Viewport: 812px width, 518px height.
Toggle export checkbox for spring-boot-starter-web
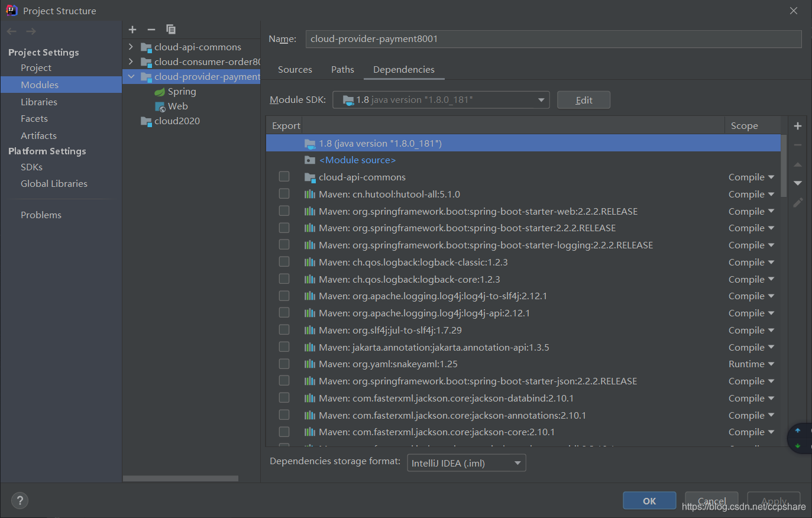(x=284, y=211)
